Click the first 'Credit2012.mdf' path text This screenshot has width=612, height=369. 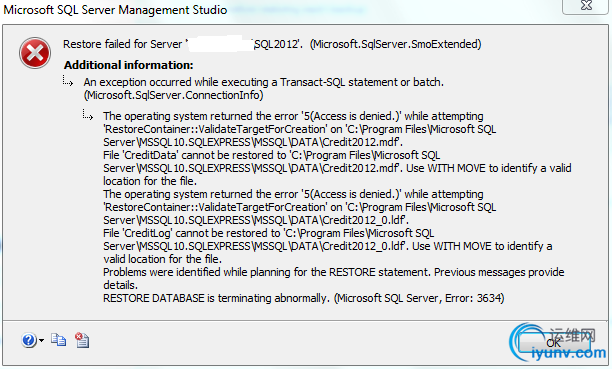click(x=362, y=142)
